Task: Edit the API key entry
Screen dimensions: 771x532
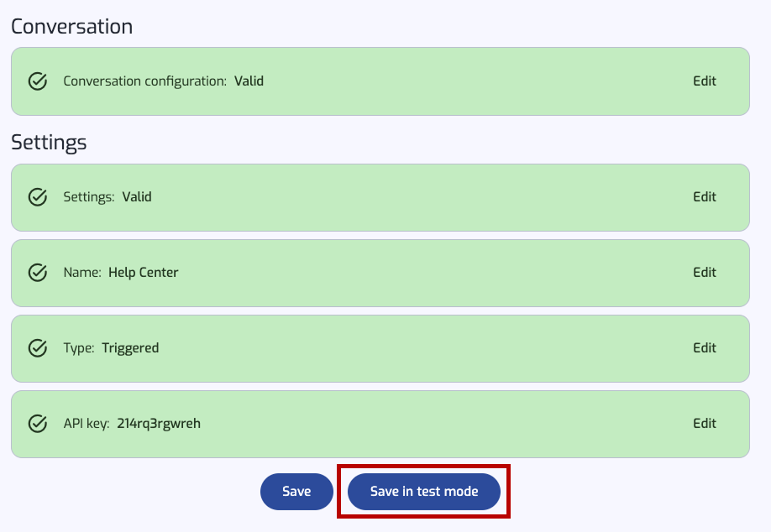Action: click(704, 424)
